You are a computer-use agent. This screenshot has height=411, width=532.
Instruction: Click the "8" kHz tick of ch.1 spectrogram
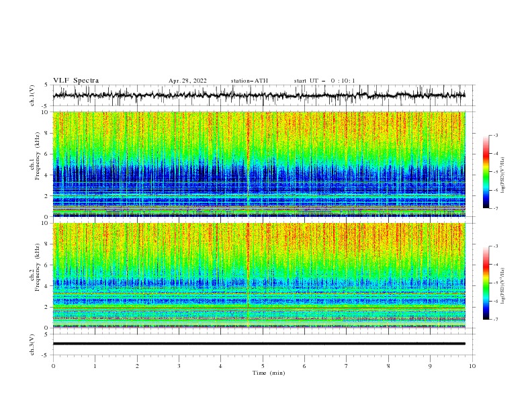[x=46, y=133]
